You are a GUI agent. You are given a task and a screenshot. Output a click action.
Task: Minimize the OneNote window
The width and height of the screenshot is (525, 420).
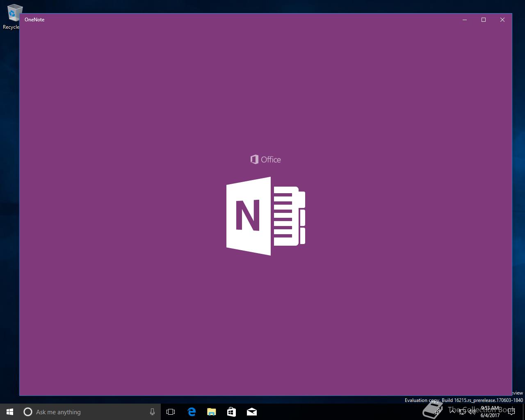click(465, 20)
